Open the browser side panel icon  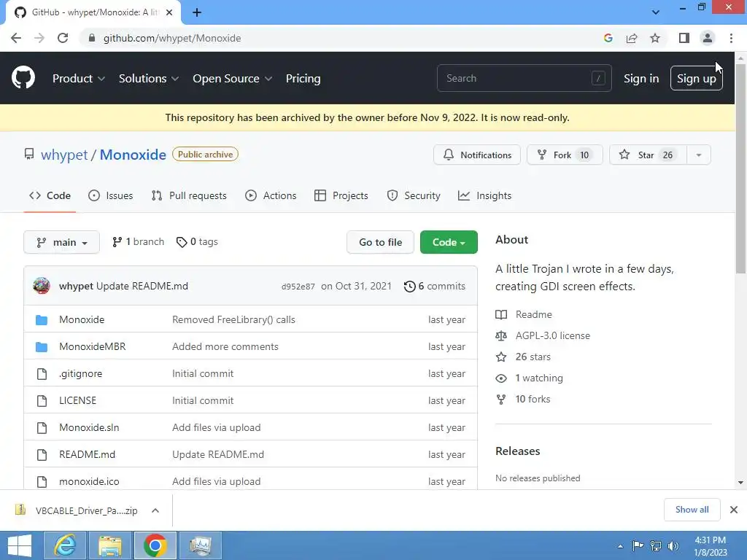click(x=684, y=38)
